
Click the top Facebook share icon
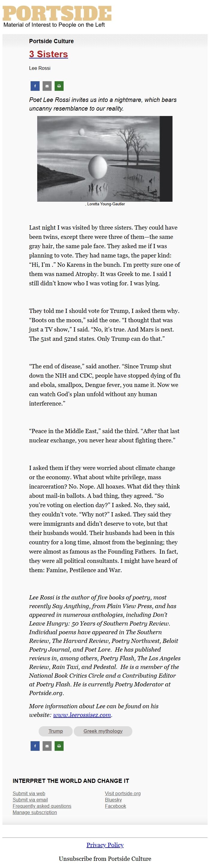35,86
